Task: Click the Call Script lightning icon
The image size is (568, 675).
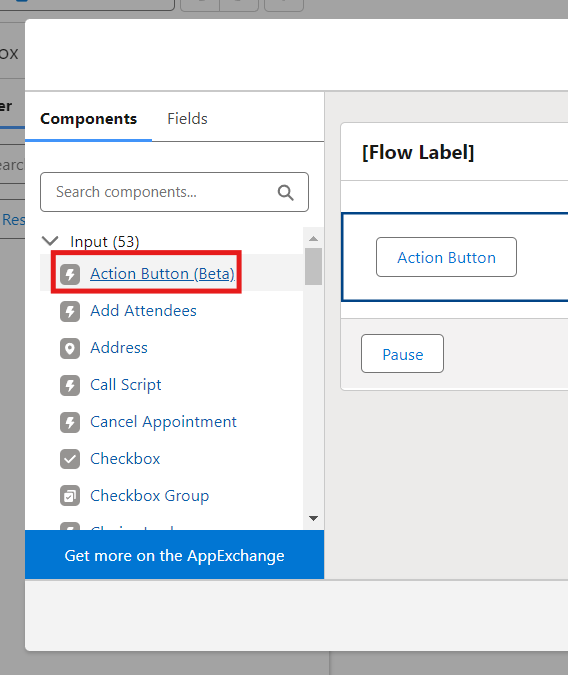Action: (x=70, y=385)
